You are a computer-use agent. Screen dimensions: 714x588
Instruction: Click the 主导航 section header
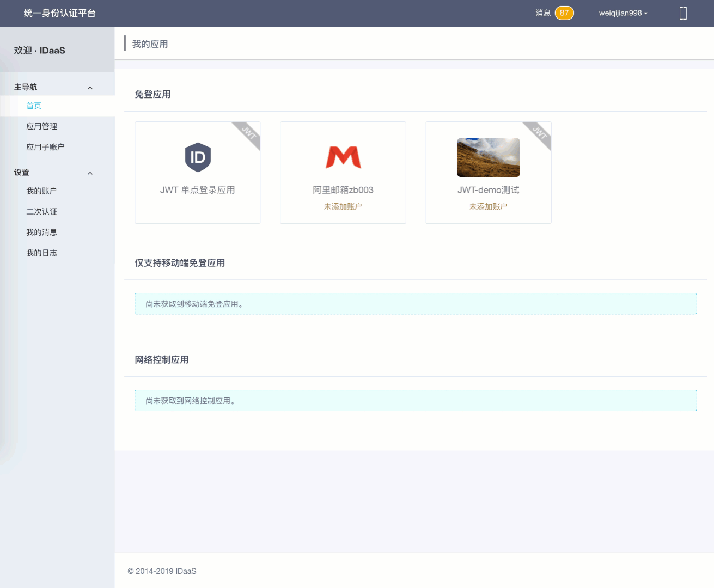[x=26, y=87]
